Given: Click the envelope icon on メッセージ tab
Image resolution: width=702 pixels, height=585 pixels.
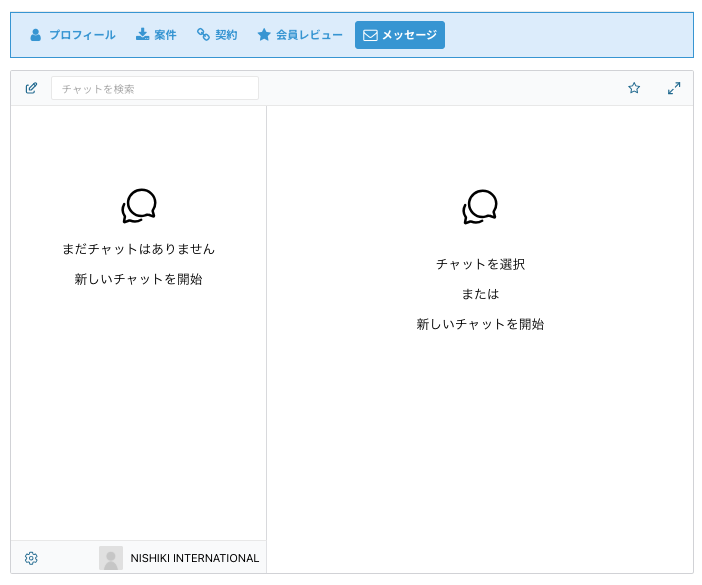Looking at the screenshot, I should point(370,35).
